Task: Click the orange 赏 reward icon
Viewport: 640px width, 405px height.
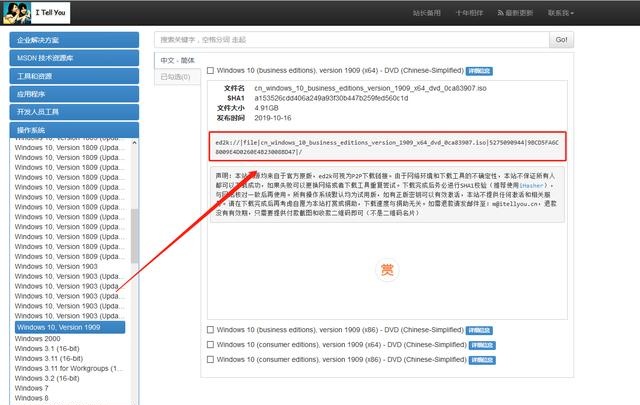Action: click(x=387, y=270)
